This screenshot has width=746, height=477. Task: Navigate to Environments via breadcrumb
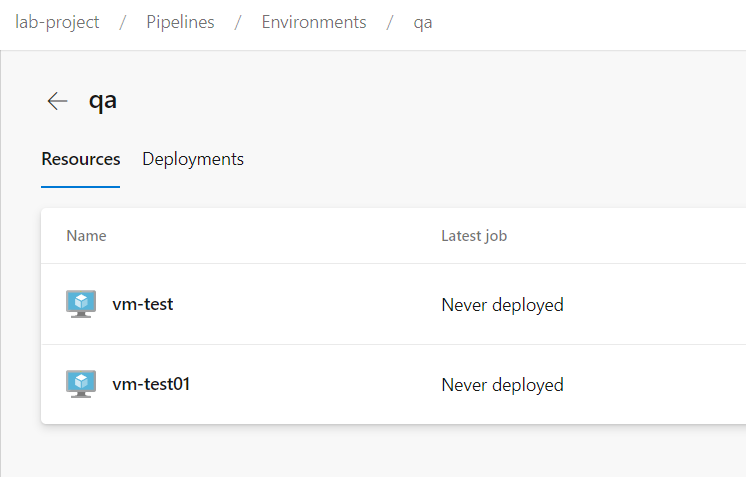(x=314, y=22)
